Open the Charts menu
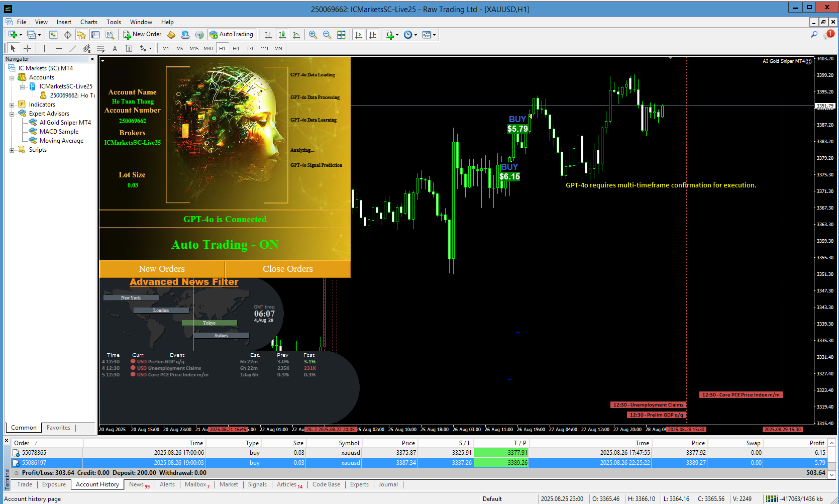 (x=89, y=22)
